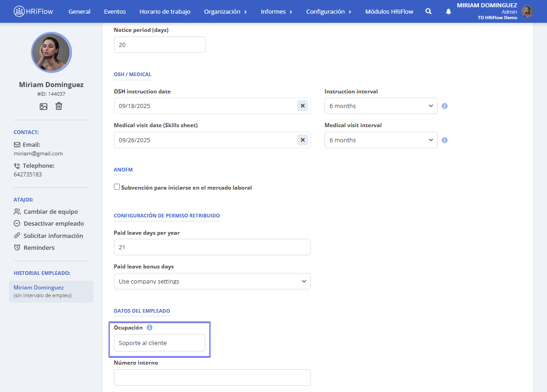Open Paid leave bonus days dropdown
The image size is (547, 392).
(x=212, y=281)
